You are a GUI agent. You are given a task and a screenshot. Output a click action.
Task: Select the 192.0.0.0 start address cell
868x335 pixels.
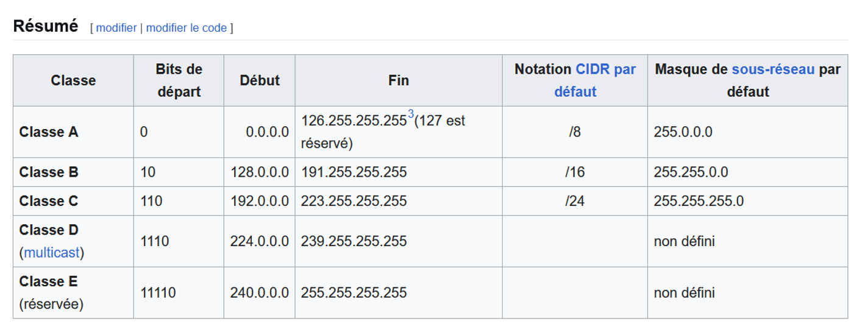[260, 201]
